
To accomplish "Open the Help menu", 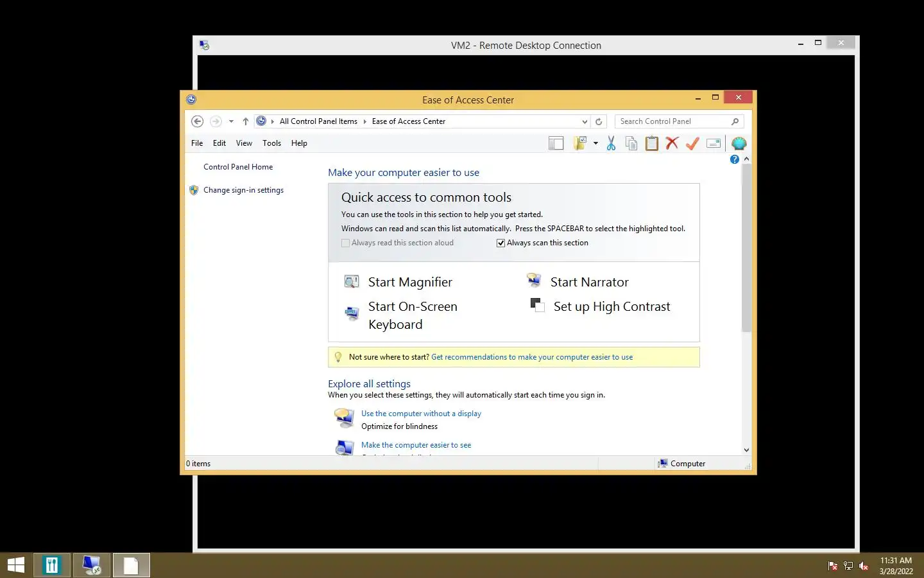I will click(299, 143).
